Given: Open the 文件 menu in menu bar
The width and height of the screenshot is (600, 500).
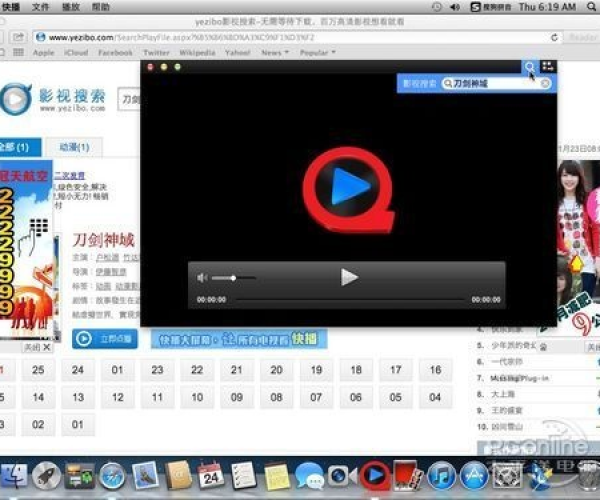Looking at the screenshot, I should (41, 6).
